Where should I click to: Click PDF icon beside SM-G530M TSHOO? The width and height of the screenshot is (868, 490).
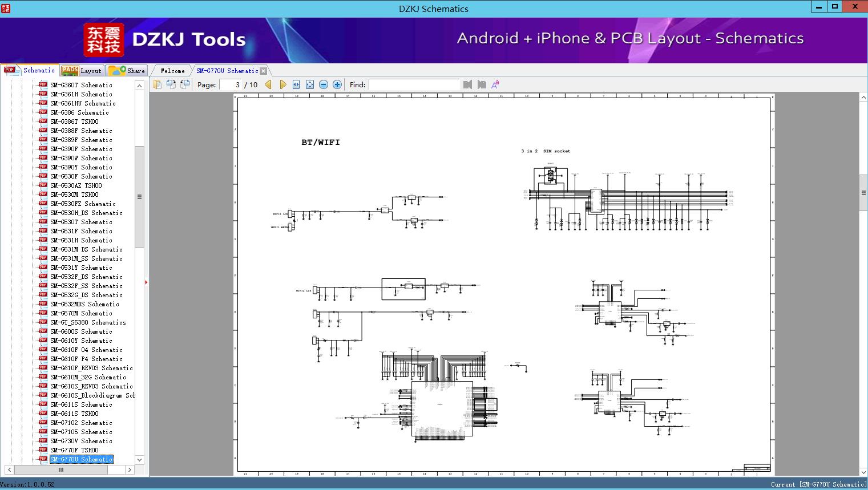pyautogui.click(x=43, y=194)
